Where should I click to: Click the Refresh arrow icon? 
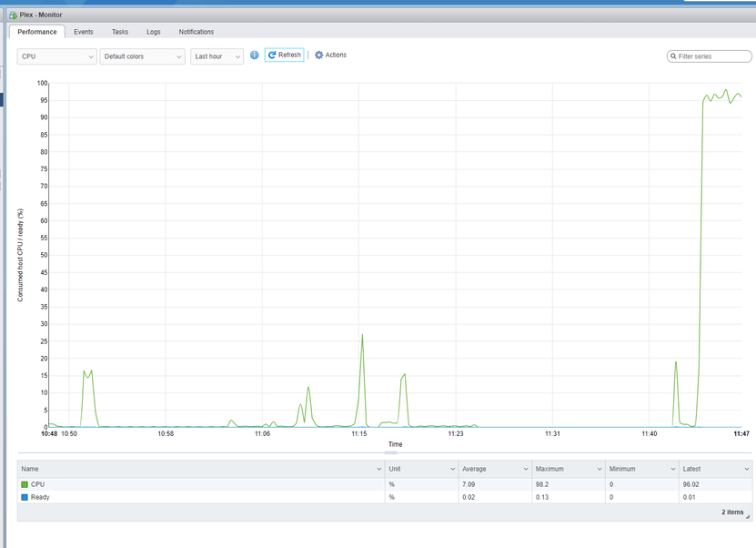[x=272, y=55]
